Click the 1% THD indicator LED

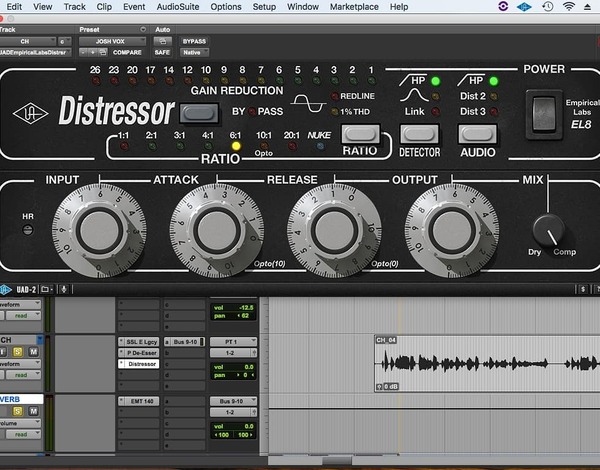(334, 112)
